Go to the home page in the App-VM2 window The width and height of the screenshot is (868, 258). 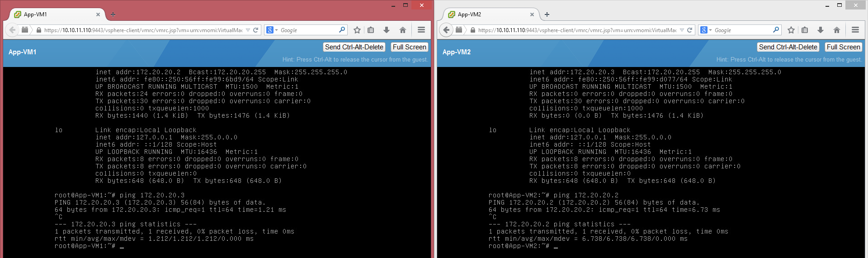836,30
